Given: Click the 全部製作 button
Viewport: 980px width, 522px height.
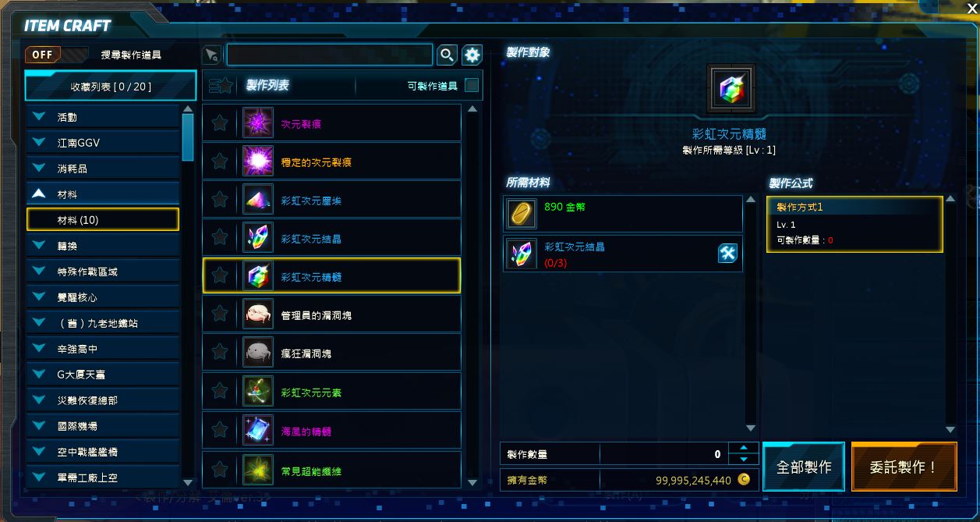Looking at the screenshot, I should (804, 467).
